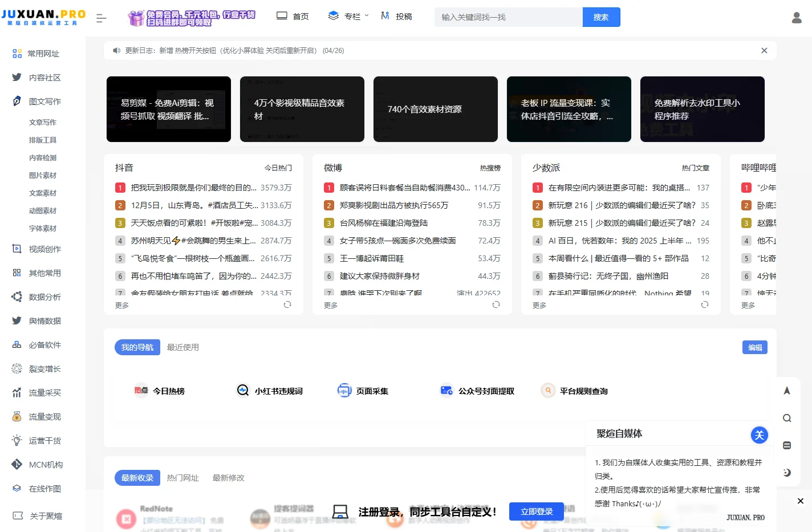This screenshot has height=532, width=812.
Task: Open the 平台规则查询 shortcut
Action: (574, 391)
